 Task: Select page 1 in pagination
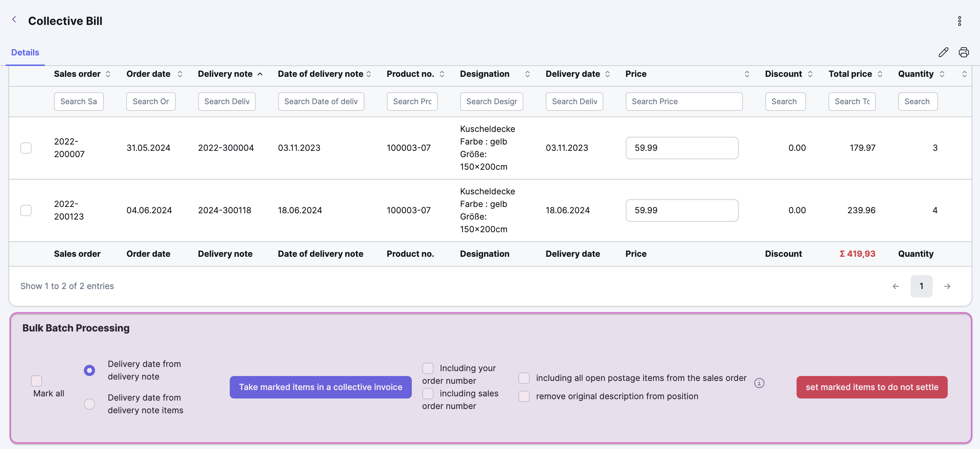921,286
